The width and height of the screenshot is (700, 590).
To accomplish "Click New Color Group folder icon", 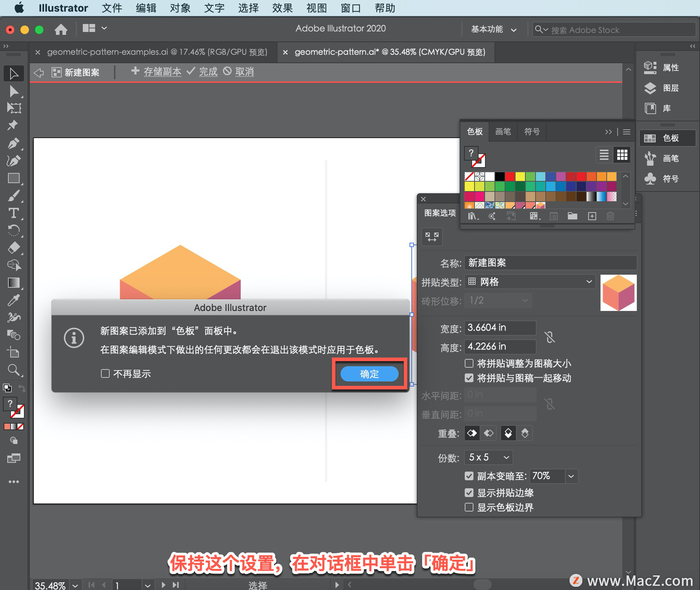I will (x=572, y=216).
